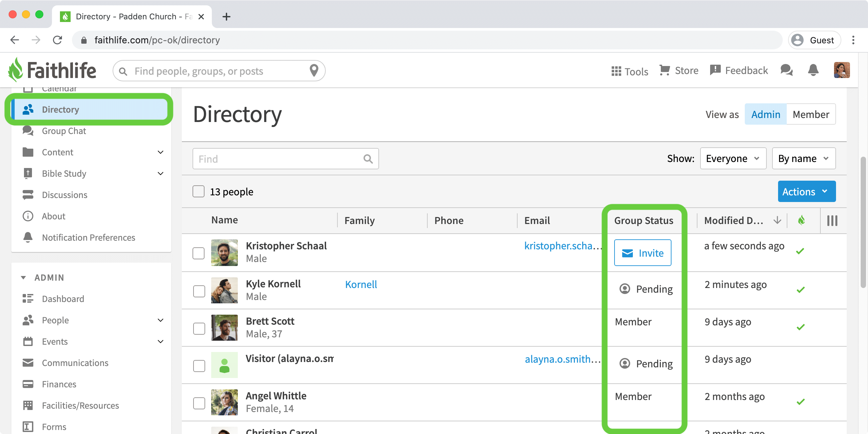
Task: Click the Find people, groups search field
Action: pyautogui.click(x=219, y=71)
